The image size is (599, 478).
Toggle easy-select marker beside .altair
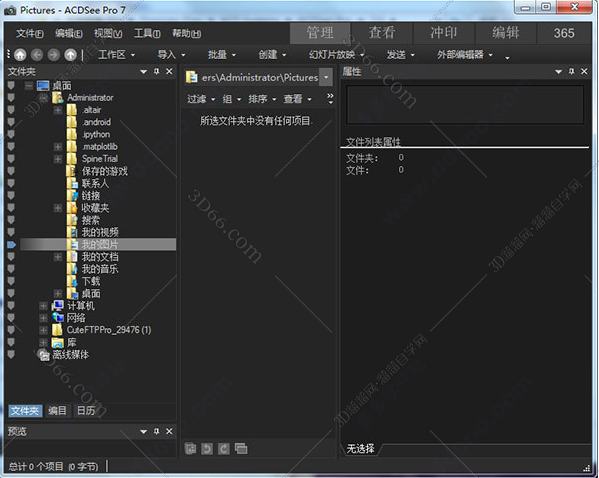[x=11, y=110]
